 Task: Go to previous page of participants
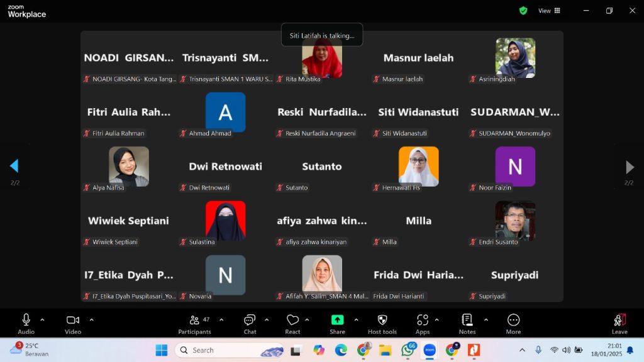pyautogui.click(x=14, y=166)
